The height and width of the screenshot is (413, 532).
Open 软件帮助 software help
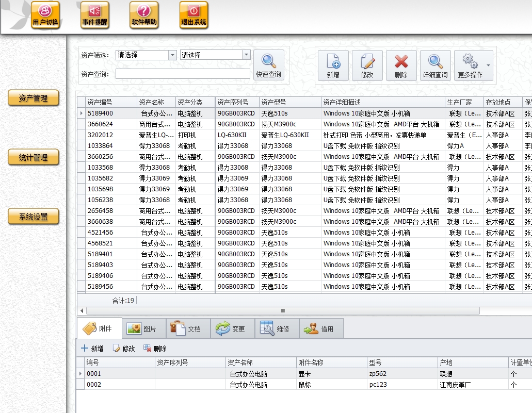(144, 14)
